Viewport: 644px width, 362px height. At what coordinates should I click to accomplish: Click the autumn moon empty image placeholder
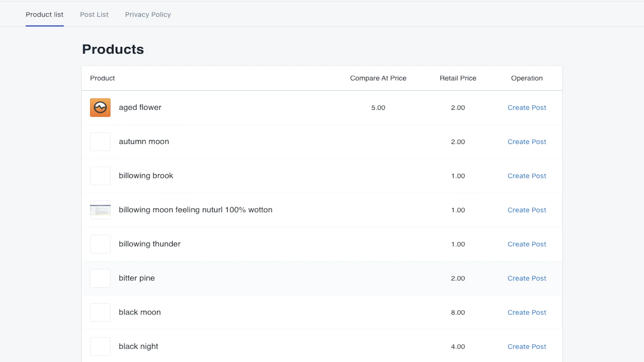click(100, 142)
